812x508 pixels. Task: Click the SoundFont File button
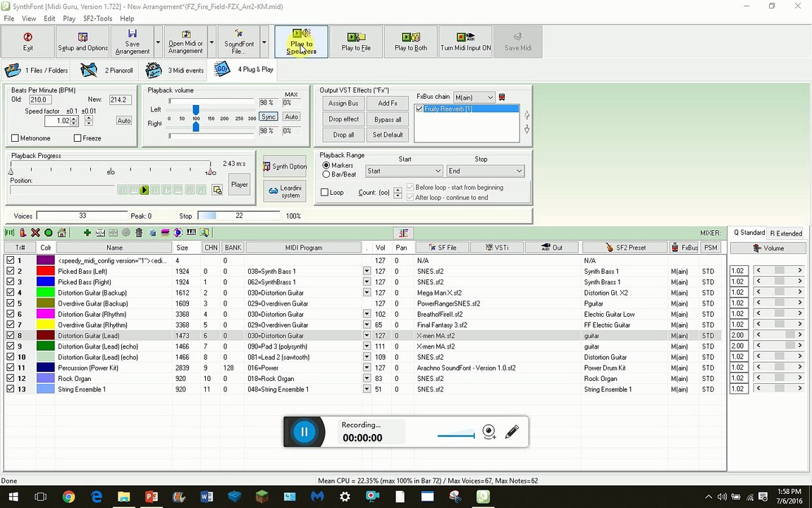click(239, 42)
